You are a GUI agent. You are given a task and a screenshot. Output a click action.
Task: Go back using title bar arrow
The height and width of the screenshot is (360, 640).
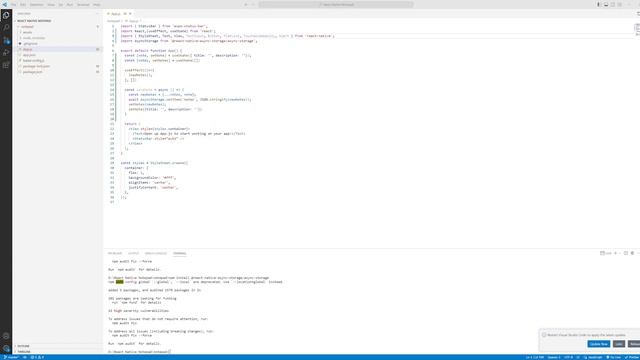(246, 4)
